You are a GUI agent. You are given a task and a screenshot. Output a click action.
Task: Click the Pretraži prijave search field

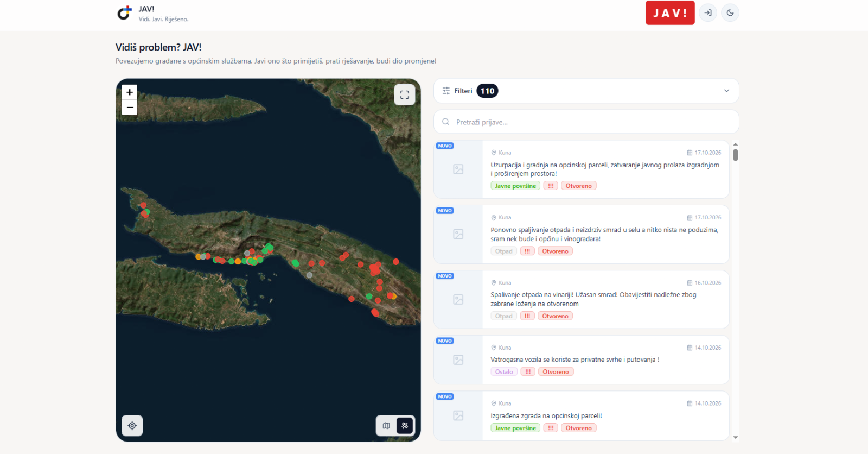(x=586, y=122)
